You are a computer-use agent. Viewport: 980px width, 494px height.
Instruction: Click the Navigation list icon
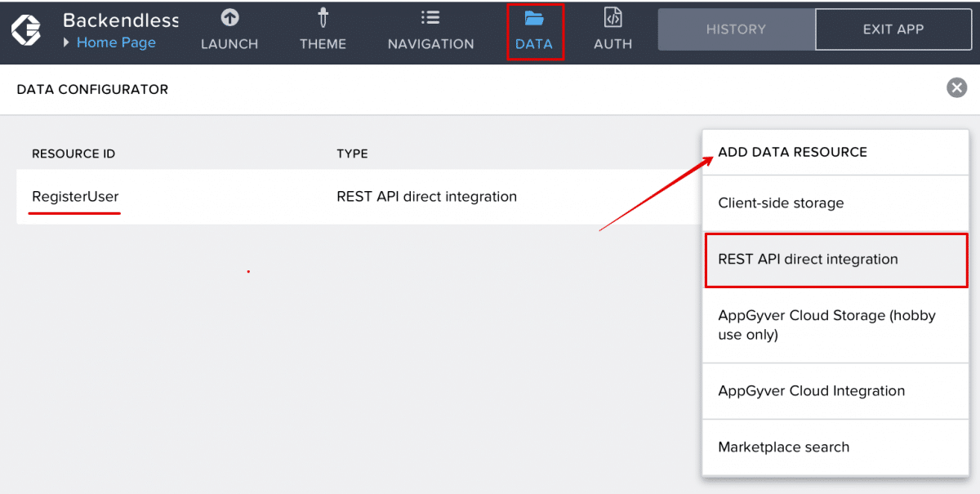[430, 18]
